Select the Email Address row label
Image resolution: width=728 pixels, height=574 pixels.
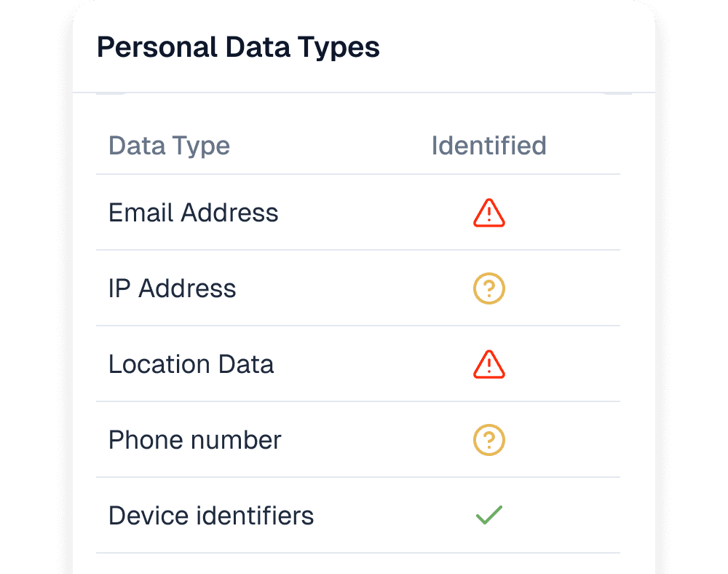click(x=193, y=213)
